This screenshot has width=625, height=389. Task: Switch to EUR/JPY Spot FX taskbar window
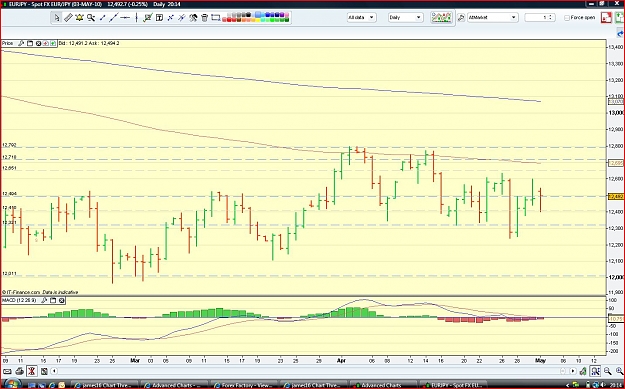point(455,385)
